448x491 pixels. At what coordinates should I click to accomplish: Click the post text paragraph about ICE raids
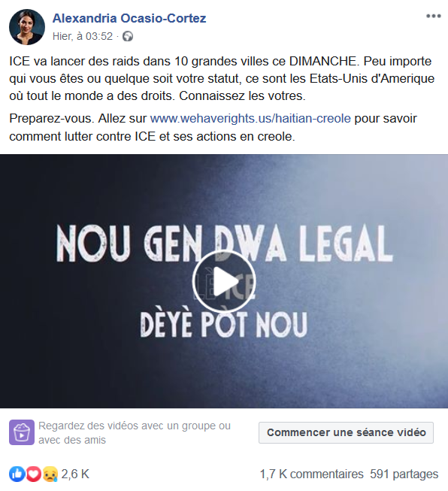point(222,78)
